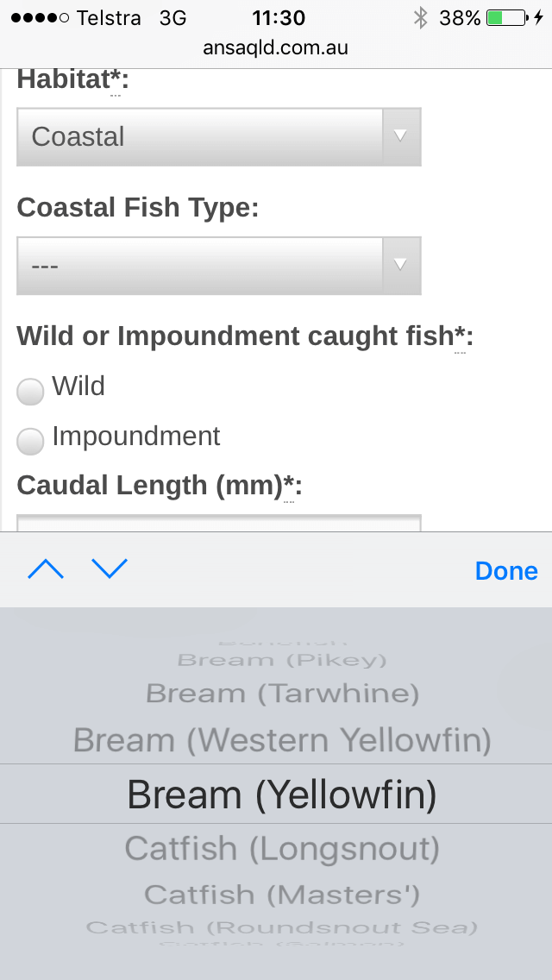Tap the previous field up arrow

(x=46, y=569)
